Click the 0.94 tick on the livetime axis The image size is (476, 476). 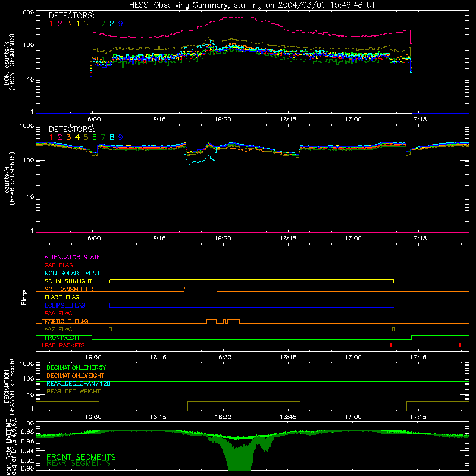click(27, 451)
